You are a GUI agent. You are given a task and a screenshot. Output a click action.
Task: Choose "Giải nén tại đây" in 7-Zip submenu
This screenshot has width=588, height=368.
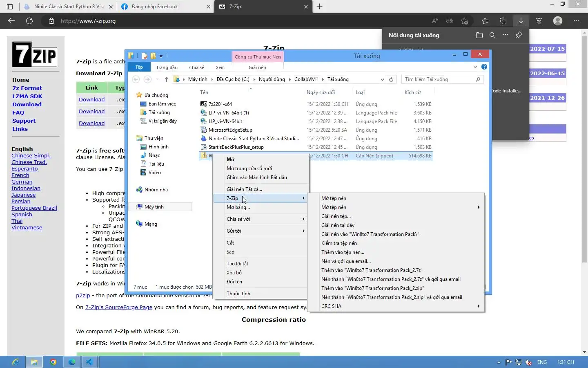point(338,225)
